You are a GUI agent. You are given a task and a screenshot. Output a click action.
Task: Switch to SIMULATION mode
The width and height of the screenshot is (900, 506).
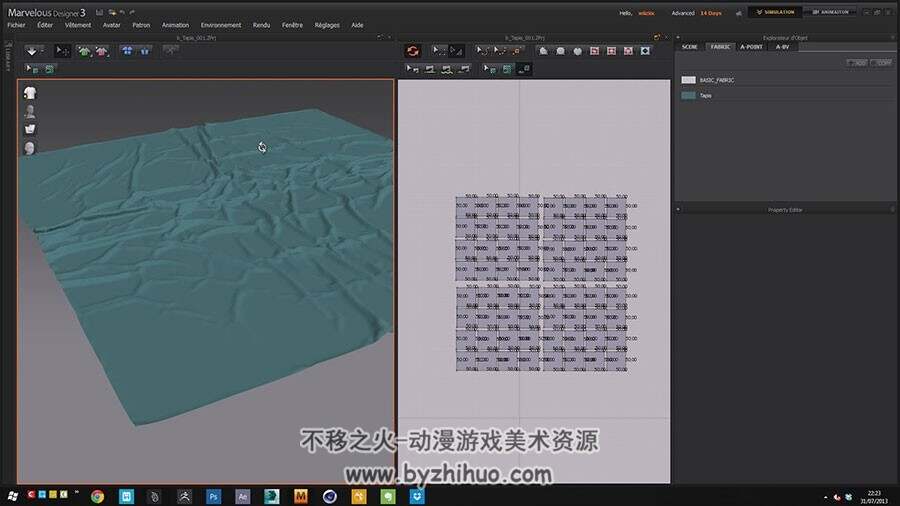tap(775, 12)
